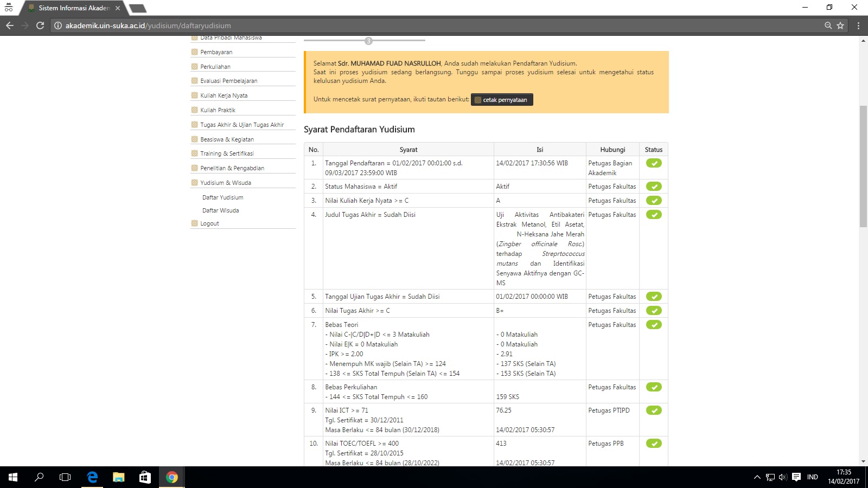Viewport: 868px width, 488px height.
Task: Click the icon beside Pembayaran menu
Action: point(194,52)
